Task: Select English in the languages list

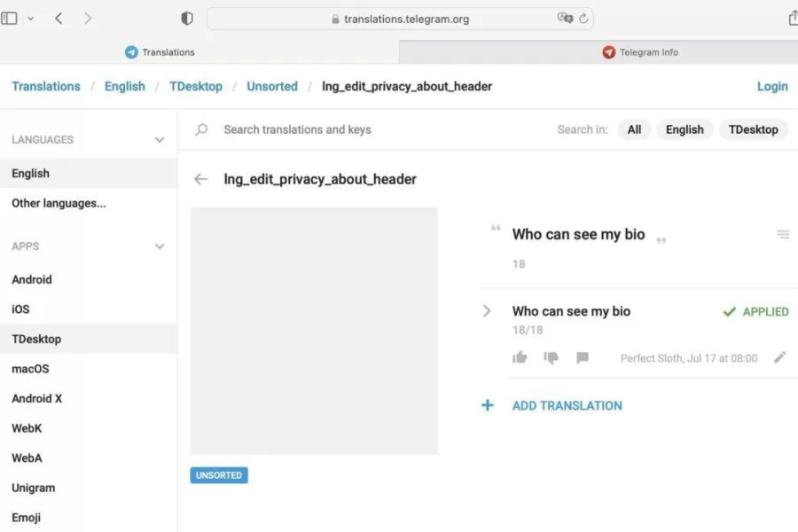Action: click(x=89, y=173)
